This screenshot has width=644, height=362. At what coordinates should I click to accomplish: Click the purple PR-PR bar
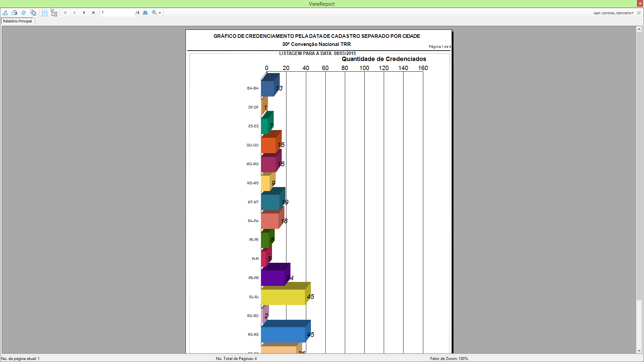pyautogui.click(x=273, y=278)
